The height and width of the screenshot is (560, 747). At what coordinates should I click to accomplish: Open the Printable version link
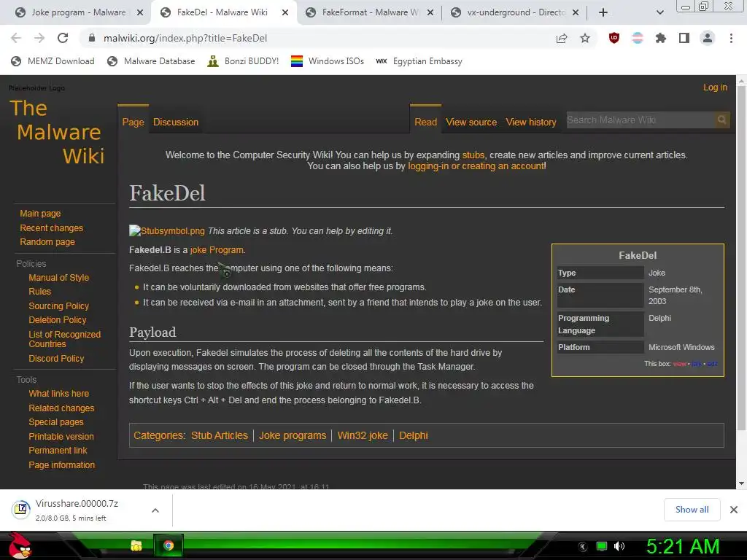point(61,436)
